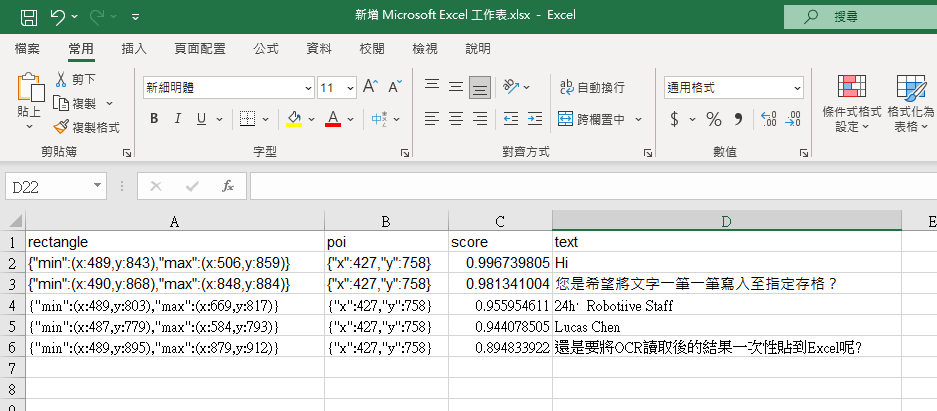Toggle 自動換行 wrap text
The image size is (937, 411).
pyautogui.click(x=592, y=88)
